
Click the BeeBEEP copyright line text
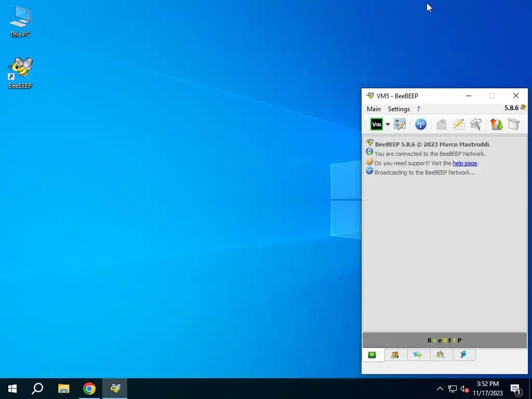(433, 144)
